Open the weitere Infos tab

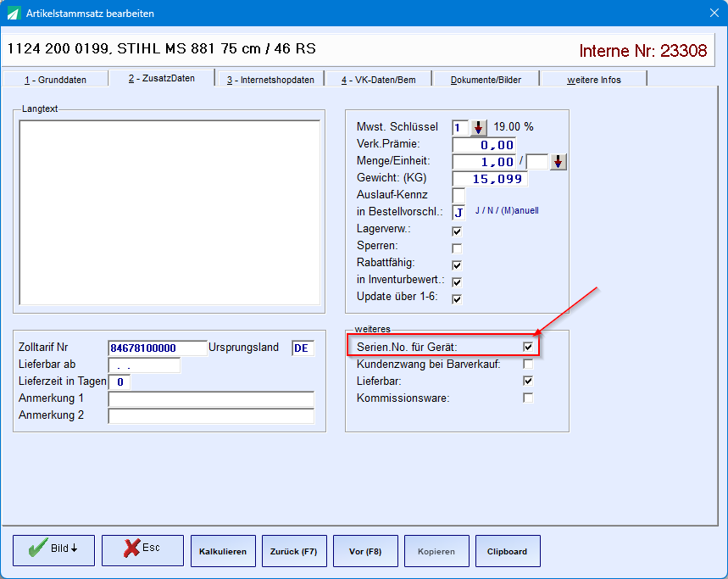coord(594,80)
